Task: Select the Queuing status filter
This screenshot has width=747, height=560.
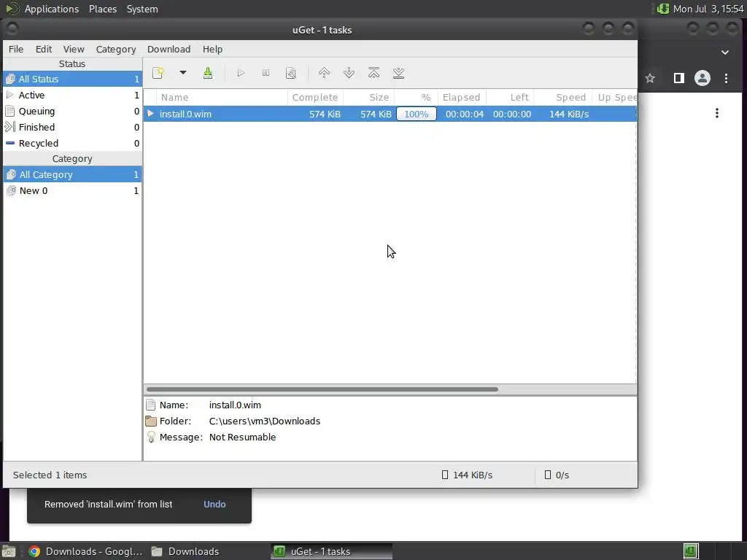Action: [x=72, y=112]
